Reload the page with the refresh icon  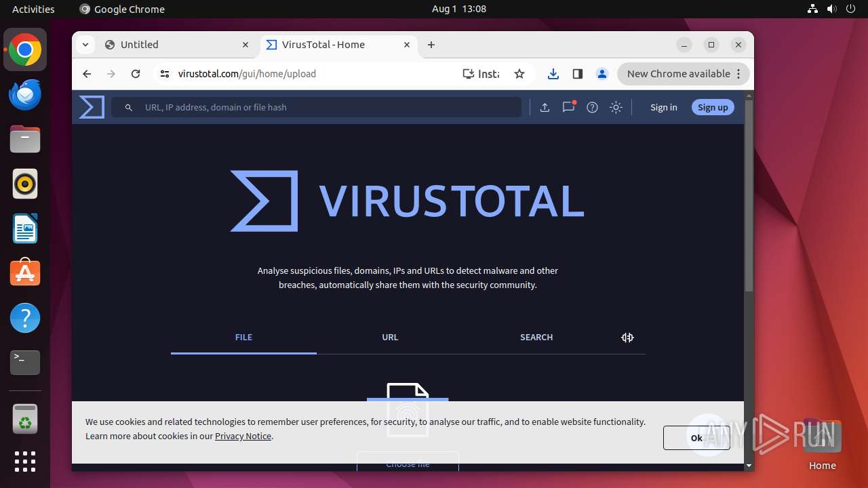click(136, 74)
